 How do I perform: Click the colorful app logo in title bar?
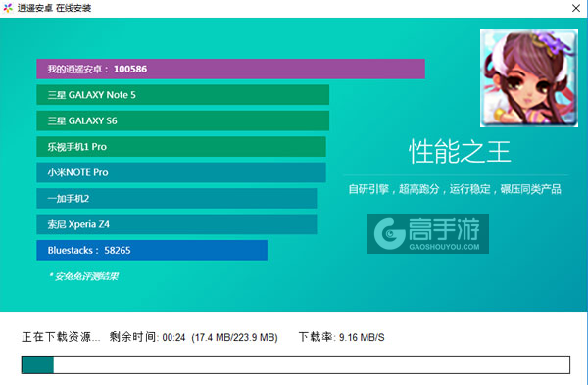[x=8, y=8]
